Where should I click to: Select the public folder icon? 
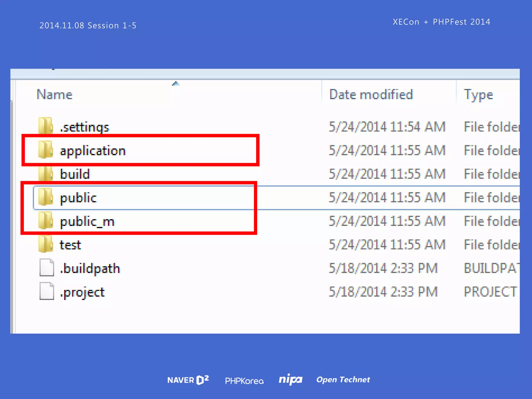tap(46, 197)
